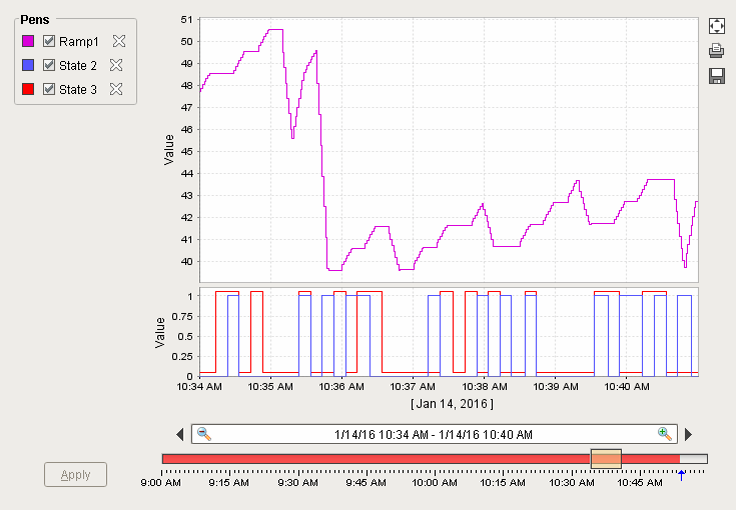Click the save chart icon
Image resolution: width=736 pixels, height=510 pixels.
tap(716, 76)
